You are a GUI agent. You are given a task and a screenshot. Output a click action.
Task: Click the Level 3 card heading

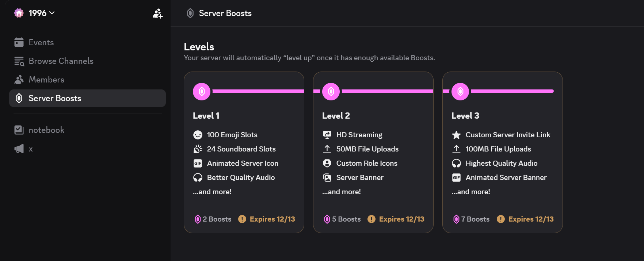pos(465,116)
